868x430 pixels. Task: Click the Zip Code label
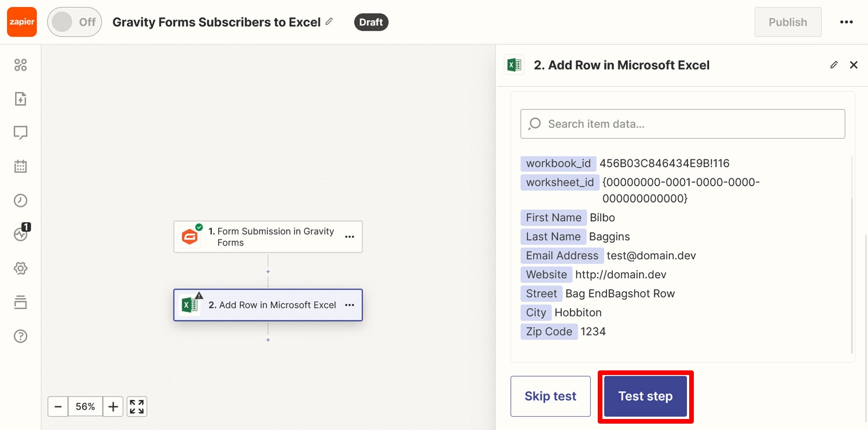click(549, 332)
